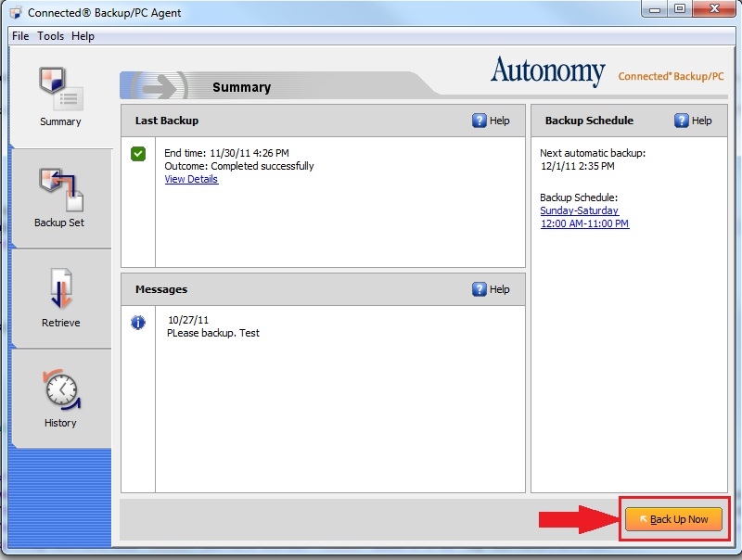Click the 'Messages' panel heading

tap(161, 289)
